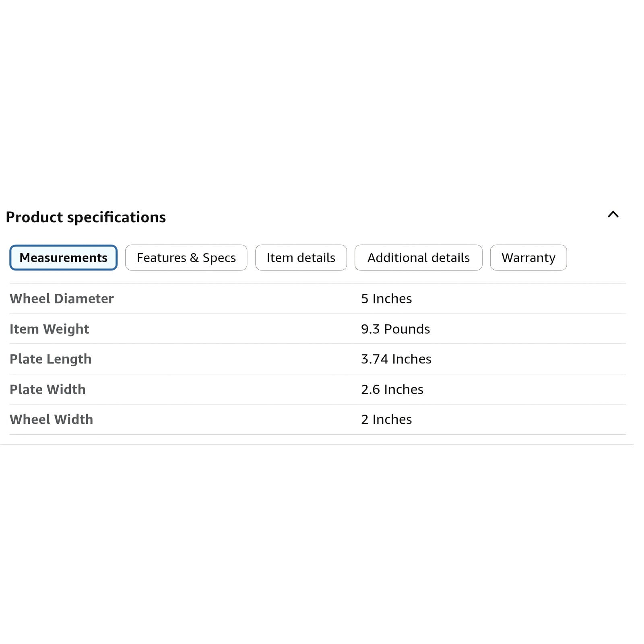Click the word Pounds in Item Weight row
The width and height of the screenshot is (644, 644).
pyautogui.click(x=407, y=329)
